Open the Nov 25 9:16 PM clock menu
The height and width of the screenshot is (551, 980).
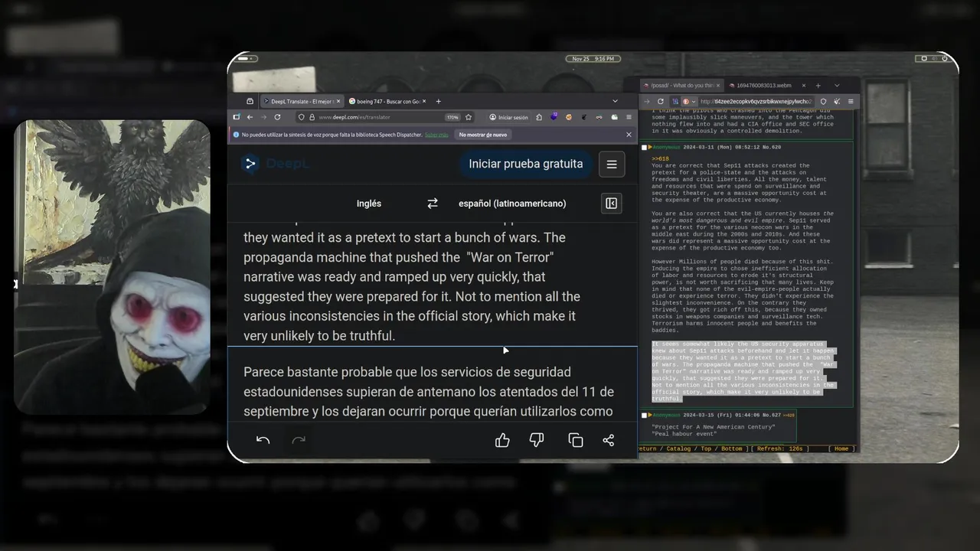tap(593, 58)
